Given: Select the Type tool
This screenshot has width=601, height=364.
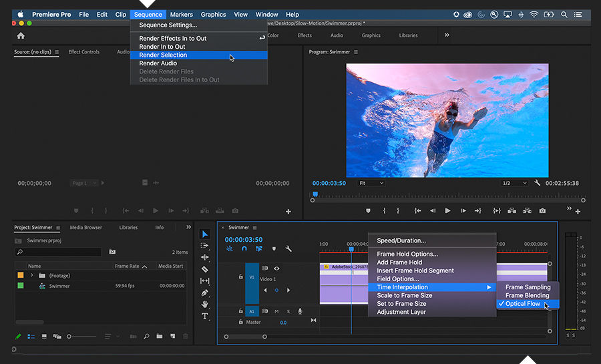Looking at the screenshot, I should [x=205, y=316].
